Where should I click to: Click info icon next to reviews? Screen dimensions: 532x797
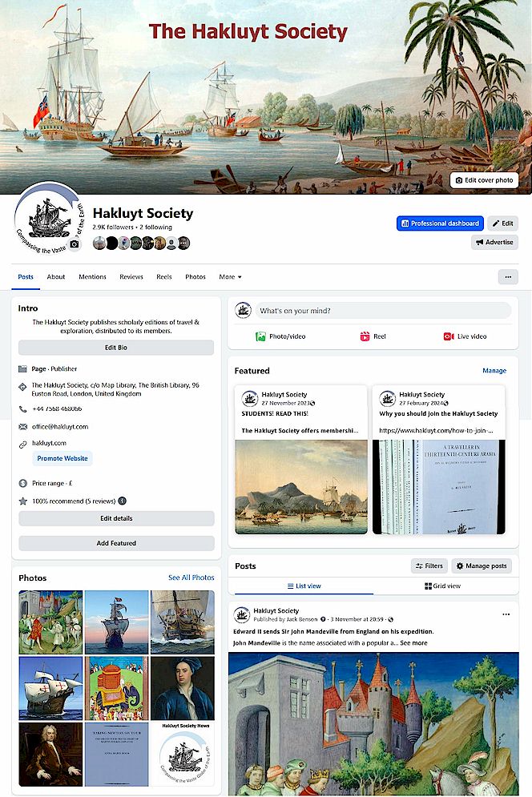(122, 501)
